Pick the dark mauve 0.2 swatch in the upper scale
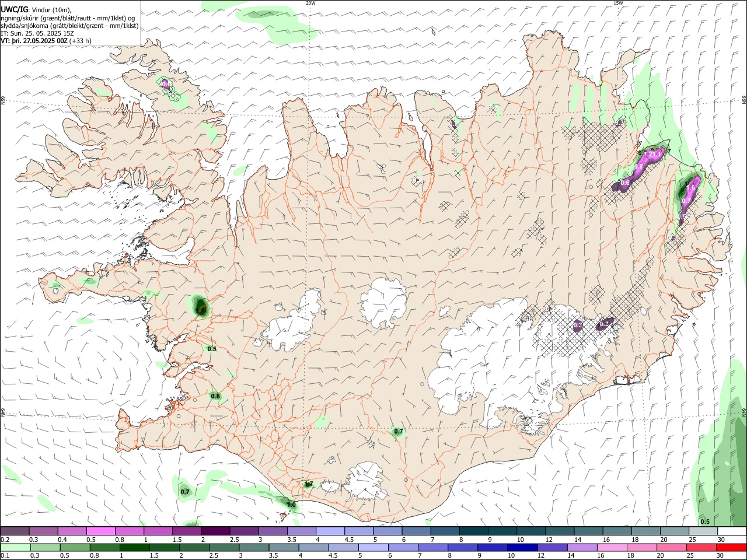Viewport: 747px width, 560px height. [15, 531]
